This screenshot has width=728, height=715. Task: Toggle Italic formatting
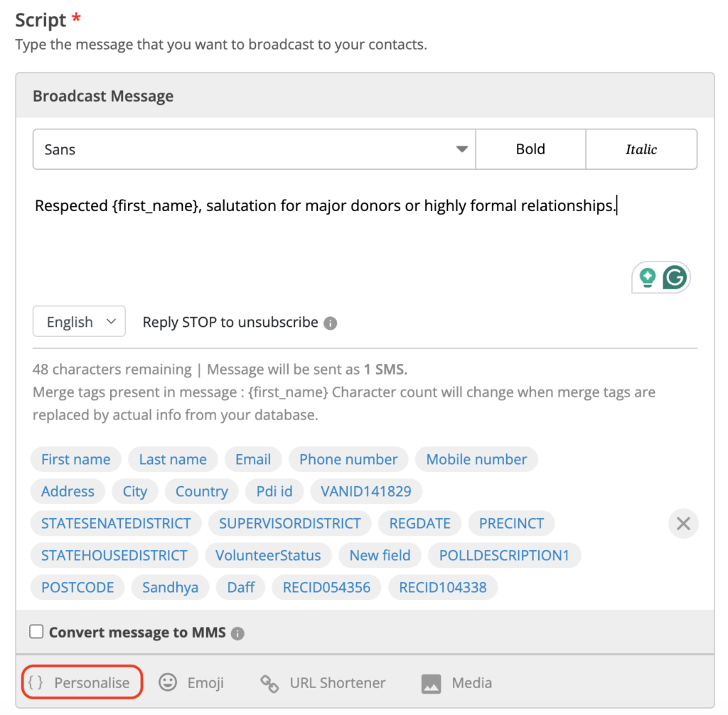point(641,149)
